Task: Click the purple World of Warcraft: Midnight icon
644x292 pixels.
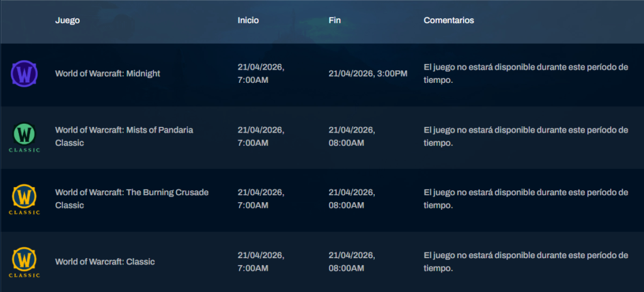Action: point(25,74)
